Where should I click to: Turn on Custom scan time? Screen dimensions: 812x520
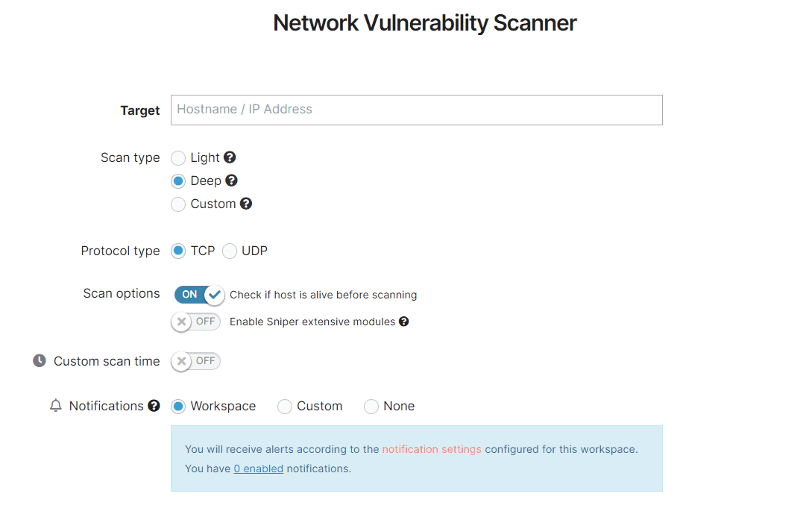coord(195,360)
